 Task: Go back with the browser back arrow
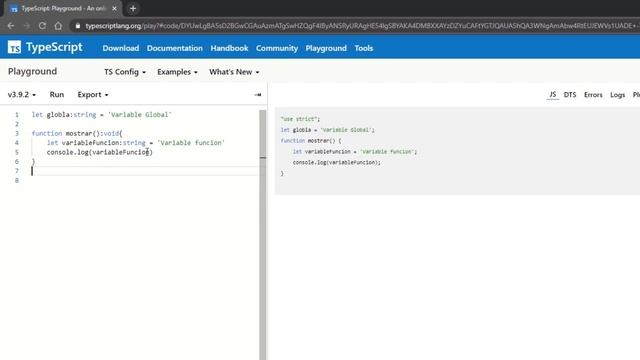(x=11, y=26)
